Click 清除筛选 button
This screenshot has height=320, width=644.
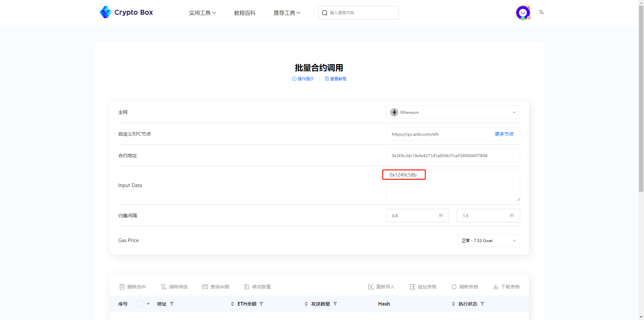click(174, 287)
